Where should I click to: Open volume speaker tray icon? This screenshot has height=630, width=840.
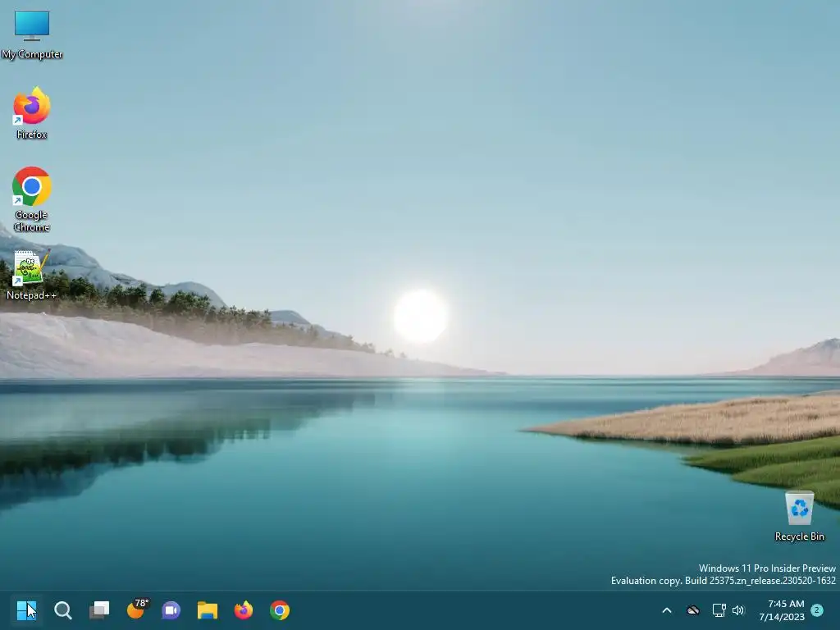tap(738, 610)
